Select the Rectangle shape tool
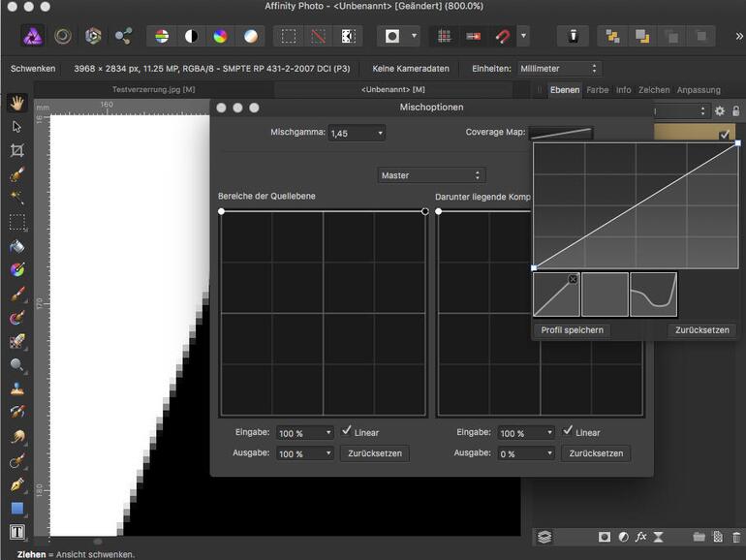The image size is (746, 560). (x=16, y=508)
